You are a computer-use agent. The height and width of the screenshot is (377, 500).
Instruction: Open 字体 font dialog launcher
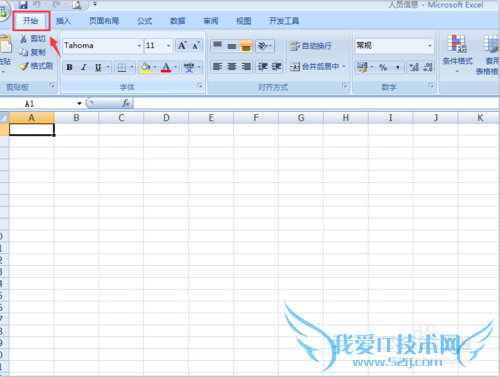point(200,86)
